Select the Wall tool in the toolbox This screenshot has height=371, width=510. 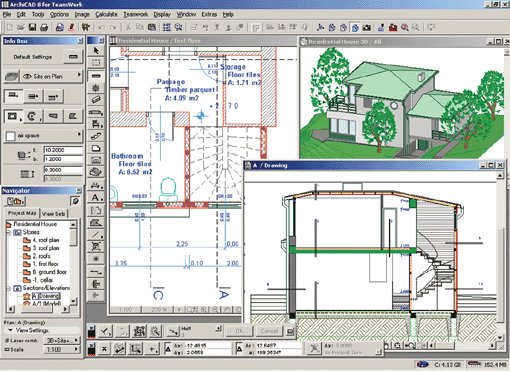pyautogui.click(x=96, y=76)
